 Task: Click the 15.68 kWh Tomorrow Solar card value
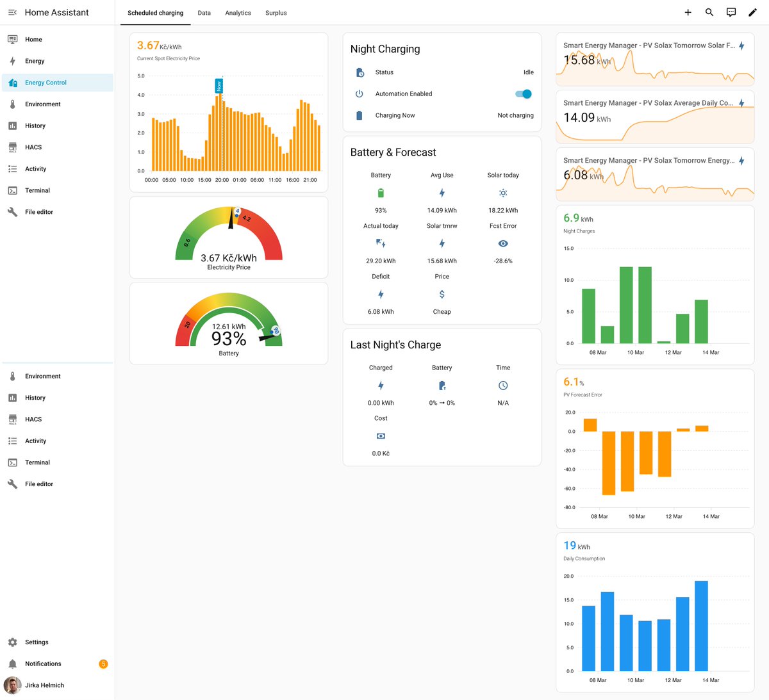click(x=587, y=60)
